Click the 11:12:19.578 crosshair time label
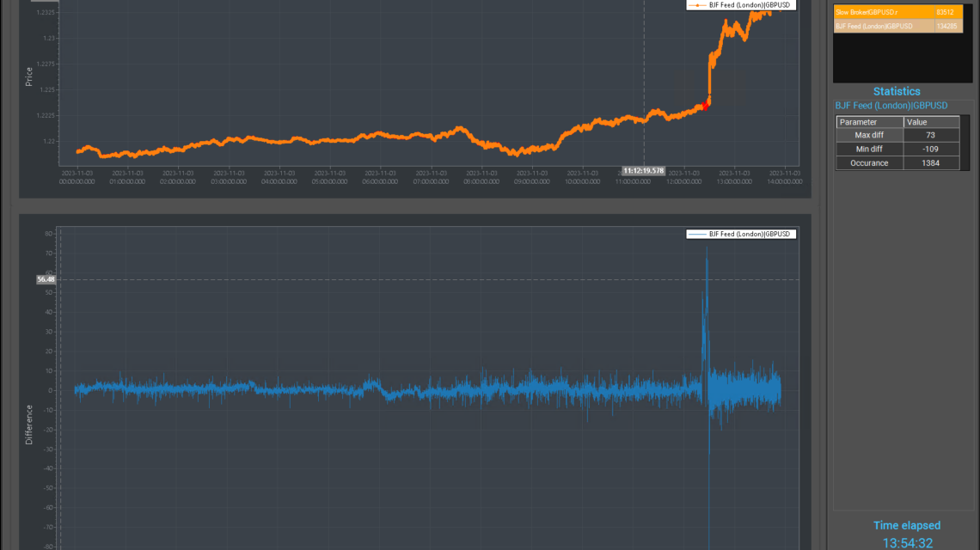The height and width of the screenshot is (550, 980). (x=643, y=171)
